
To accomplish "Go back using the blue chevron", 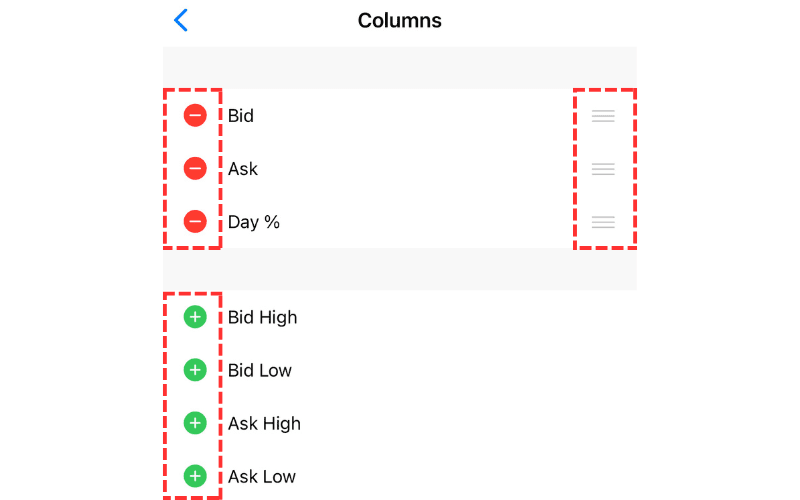I will pos(181,20).
